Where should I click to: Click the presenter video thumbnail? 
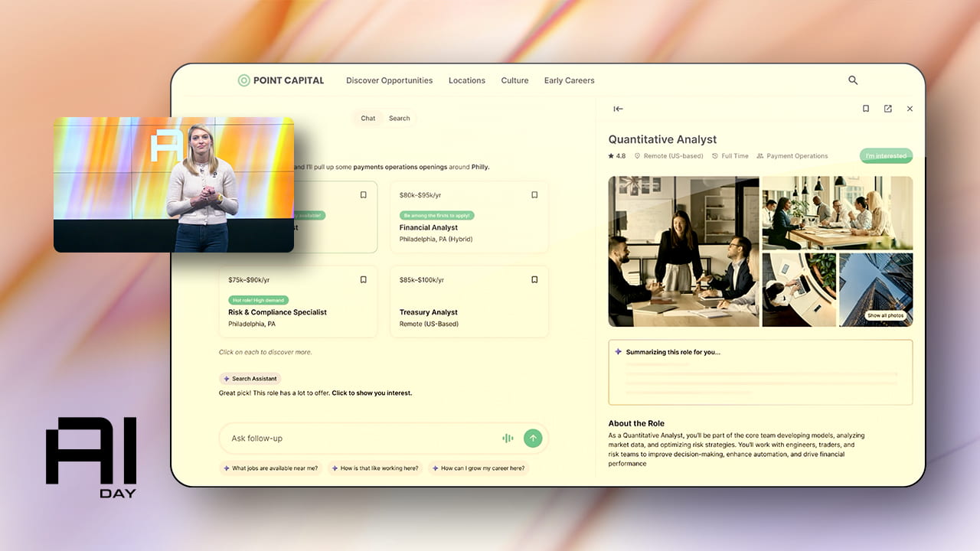click(174, 184)
